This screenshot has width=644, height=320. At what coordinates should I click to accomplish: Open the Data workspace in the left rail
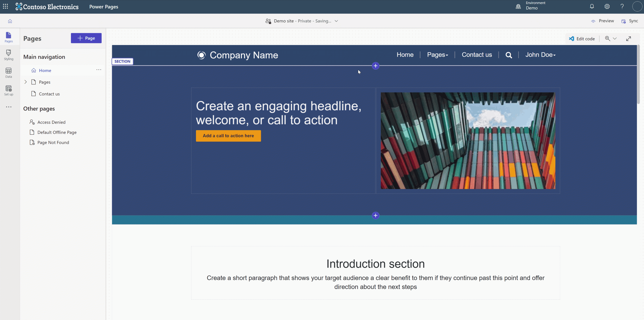(x=8, y=73)
